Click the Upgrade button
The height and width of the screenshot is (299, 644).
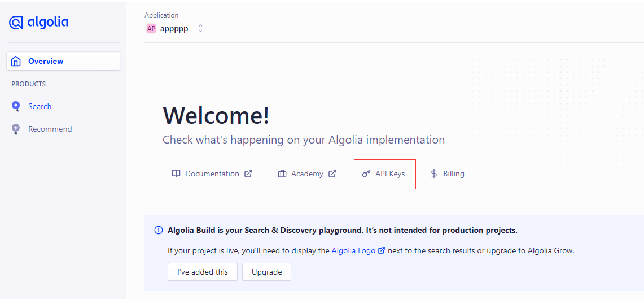click(266, 272)
